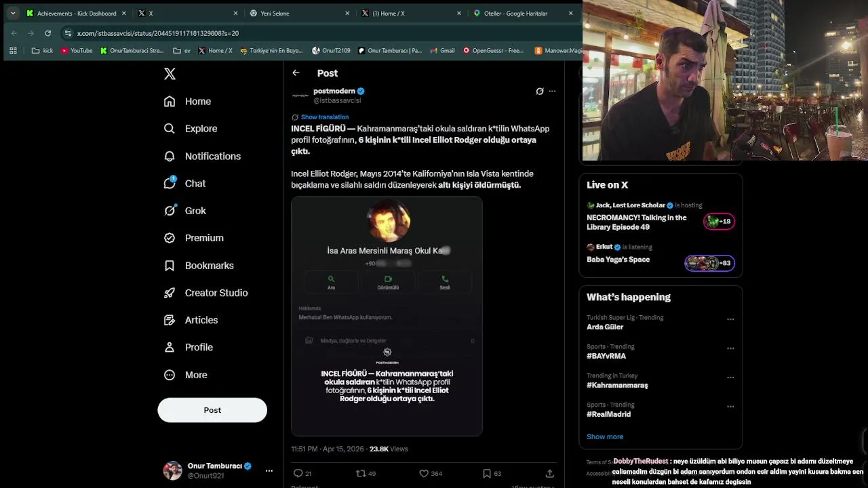Open Articles in the sidebar
The width and height of the screenshot is (868, 488).
[191, 320]
